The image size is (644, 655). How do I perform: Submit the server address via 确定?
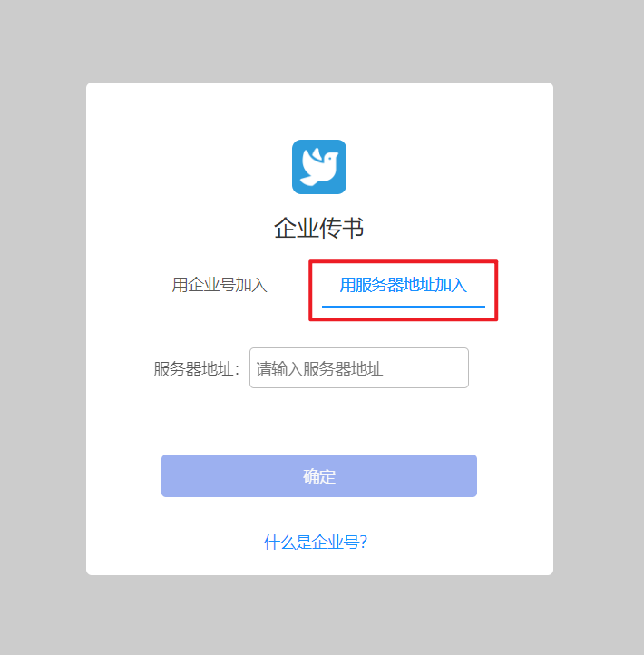tap(319, 475)
